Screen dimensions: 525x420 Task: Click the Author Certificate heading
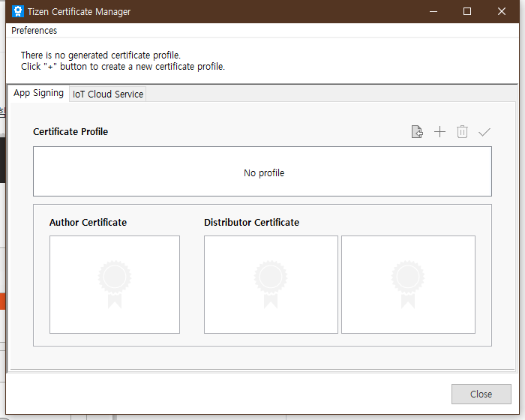pos(88,223)
